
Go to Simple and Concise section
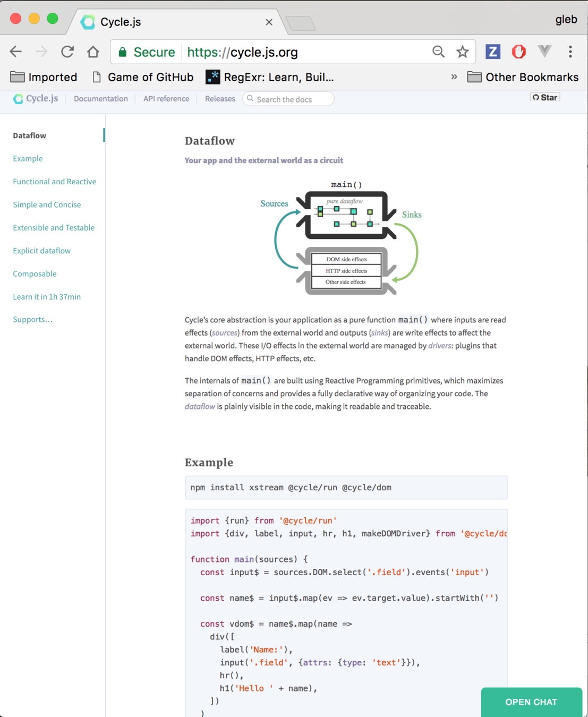tap(47, 204)
